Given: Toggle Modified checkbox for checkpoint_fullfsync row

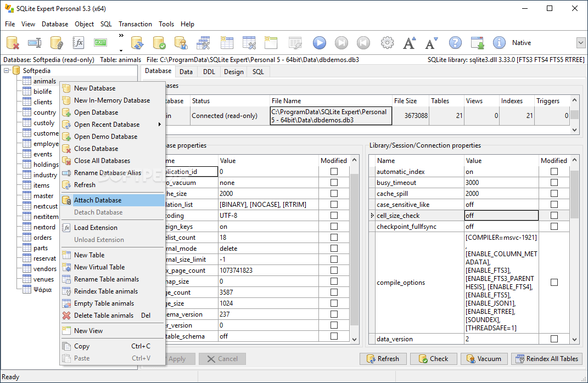Looking at the screenshot, I should (x=554, y=227).
